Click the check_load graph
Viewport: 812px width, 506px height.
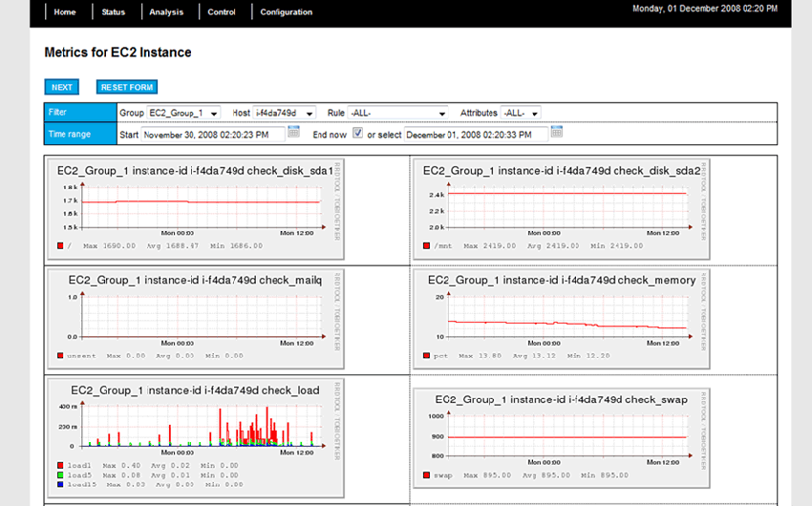[196, 437]
